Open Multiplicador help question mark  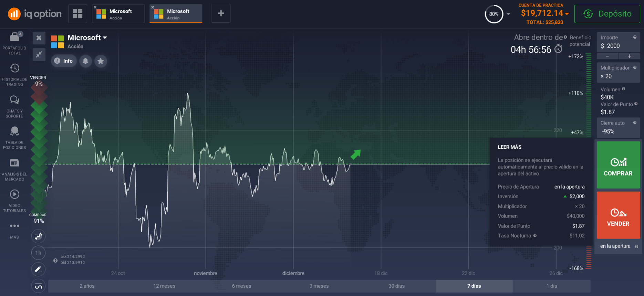(x=635, y=67)
